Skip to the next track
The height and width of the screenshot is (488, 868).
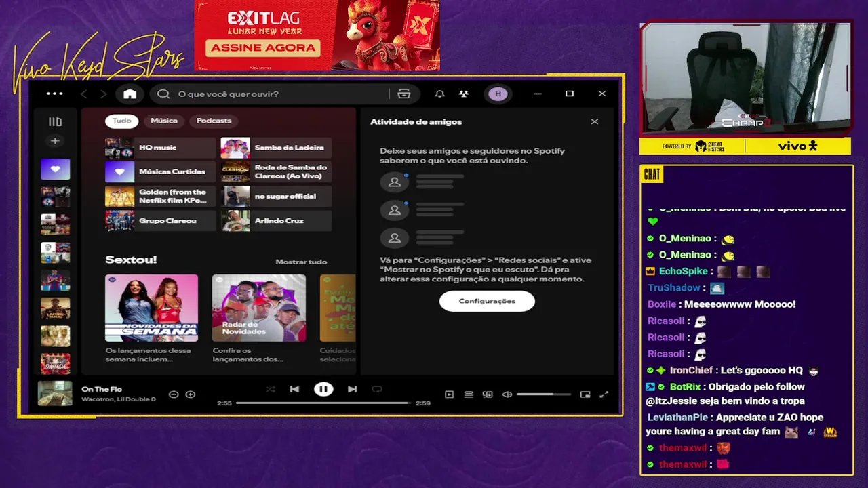pyautogui.click(x=352, y=389)
